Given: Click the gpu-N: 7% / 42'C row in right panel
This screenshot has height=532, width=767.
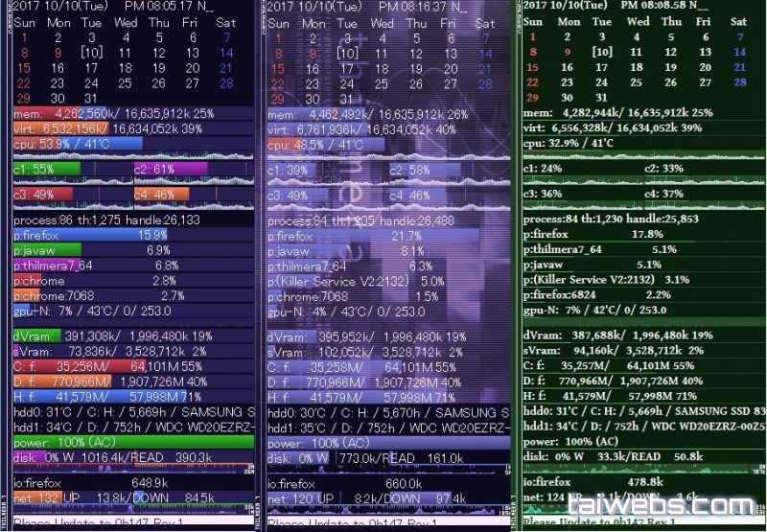Looking at the screenshot, I should click(x=594, y=310).
